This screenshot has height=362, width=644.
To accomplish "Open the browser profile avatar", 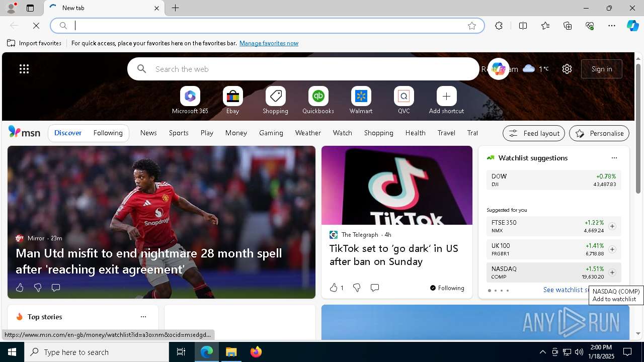I will [11, 8].
